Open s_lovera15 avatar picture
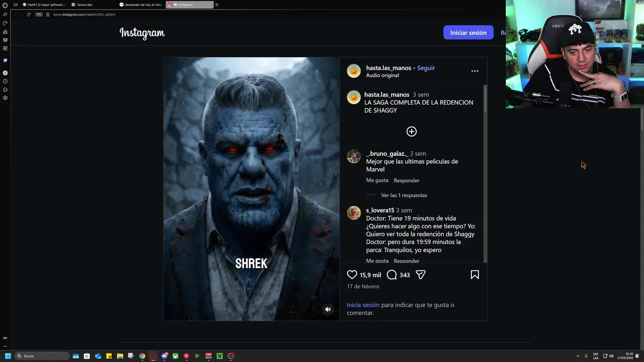Viewport: 644px width, 362px height. tap(354, 213)
